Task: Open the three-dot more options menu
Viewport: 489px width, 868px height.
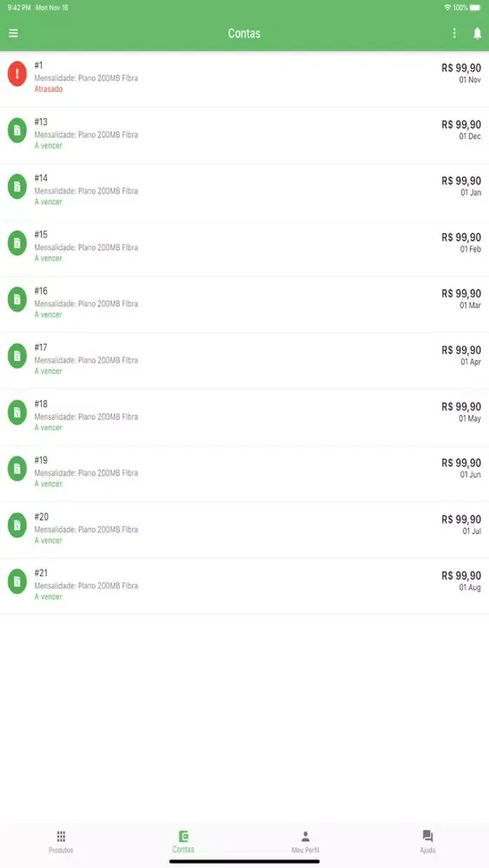Action: click(454, 33)
